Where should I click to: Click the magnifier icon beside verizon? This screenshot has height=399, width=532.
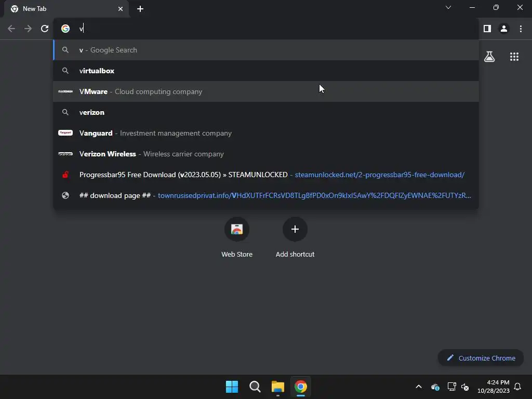pos(65,112)
